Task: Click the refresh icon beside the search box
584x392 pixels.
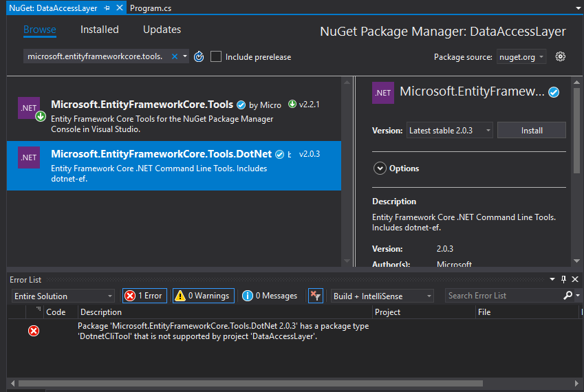Action: click(x=199, y=56)
